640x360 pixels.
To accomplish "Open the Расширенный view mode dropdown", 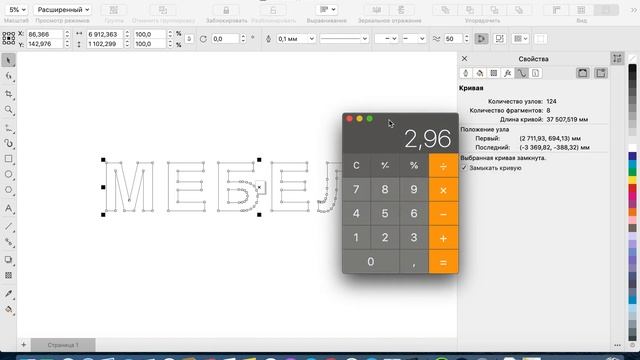I will click(62, 9).
